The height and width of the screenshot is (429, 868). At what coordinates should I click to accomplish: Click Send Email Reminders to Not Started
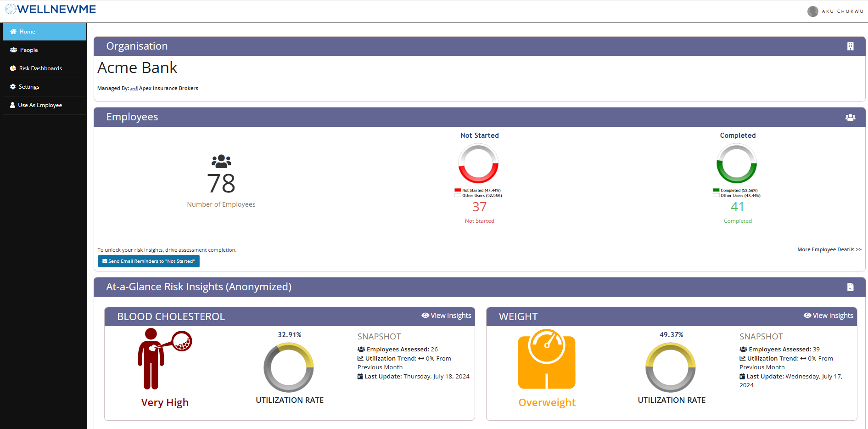click(x=148, y=261)
